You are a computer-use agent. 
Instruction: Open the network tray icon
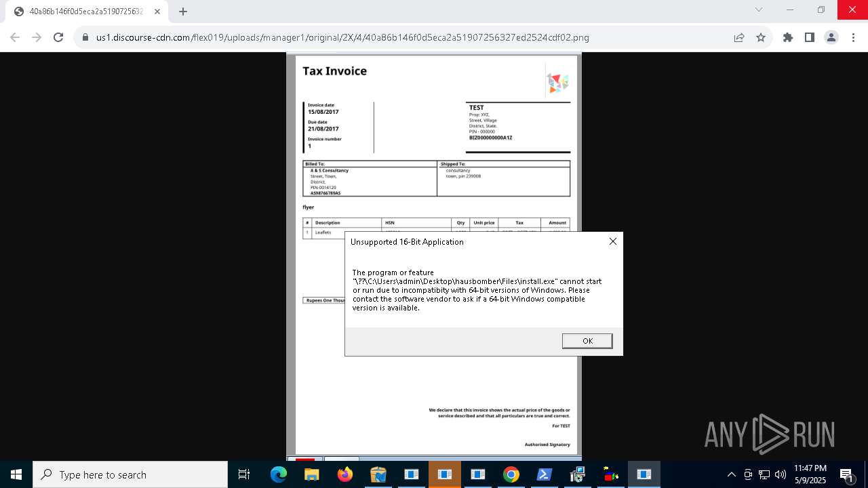coord(764,474)
